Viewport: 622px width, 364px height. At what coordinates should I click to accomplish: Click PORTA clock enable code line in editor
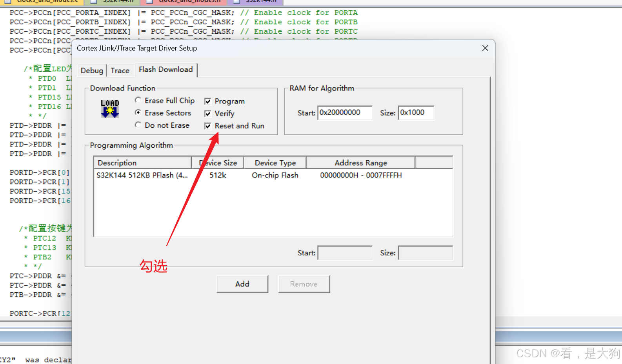point(184,13)
